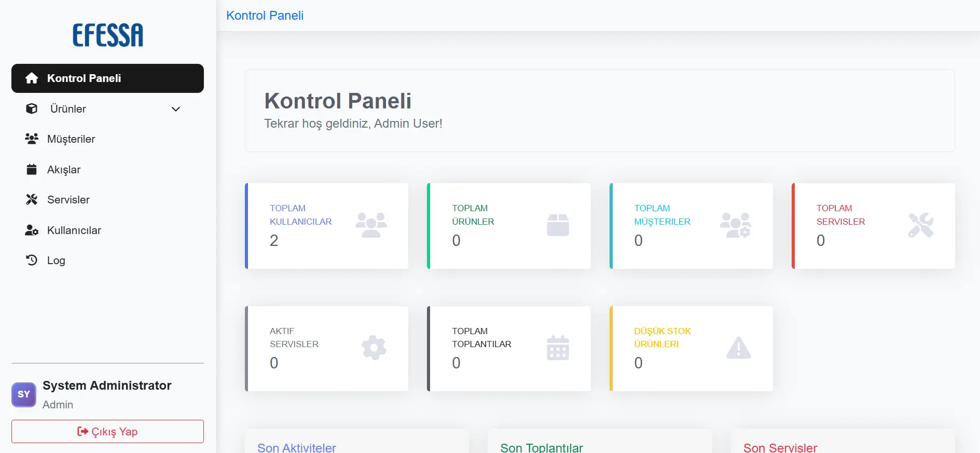Open the Müşteriler menu item

(x=71, y=139)
